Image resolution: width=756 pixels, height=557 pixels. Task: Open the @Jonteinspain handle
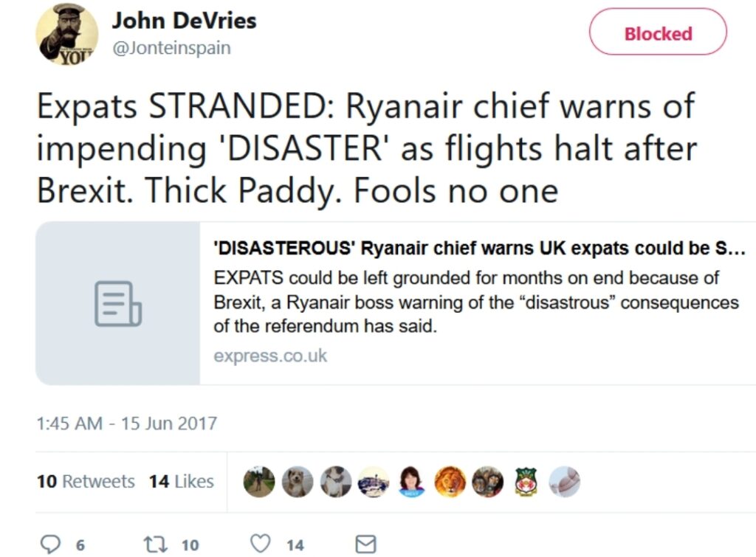pyautogui.click(x=171, y=48)
